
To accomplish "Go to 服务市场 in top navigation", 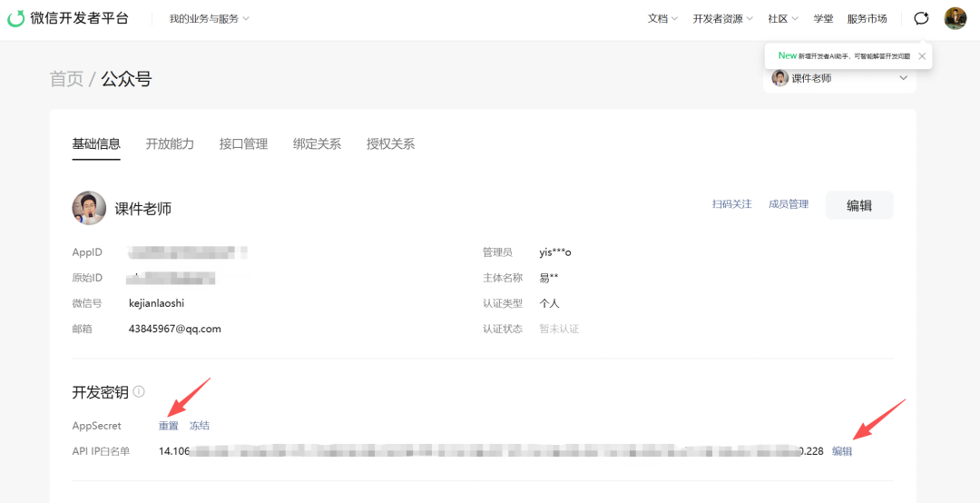I will 867,19.
